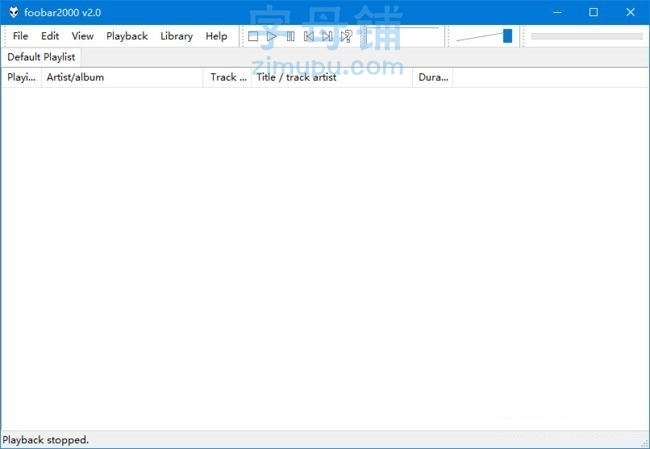Maximize the foobar2000 window
The width and height of the screenshot is (650, 449).
[593, 12]
